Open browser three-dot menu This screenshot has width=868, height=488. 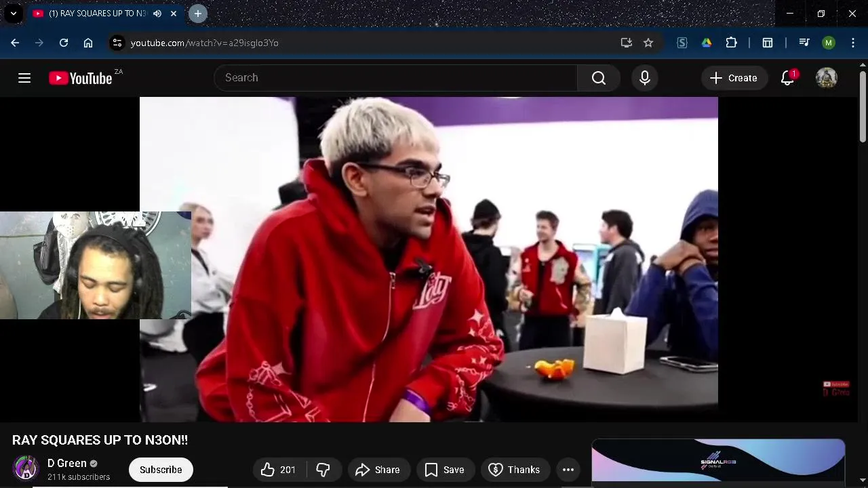coord(853,43)
